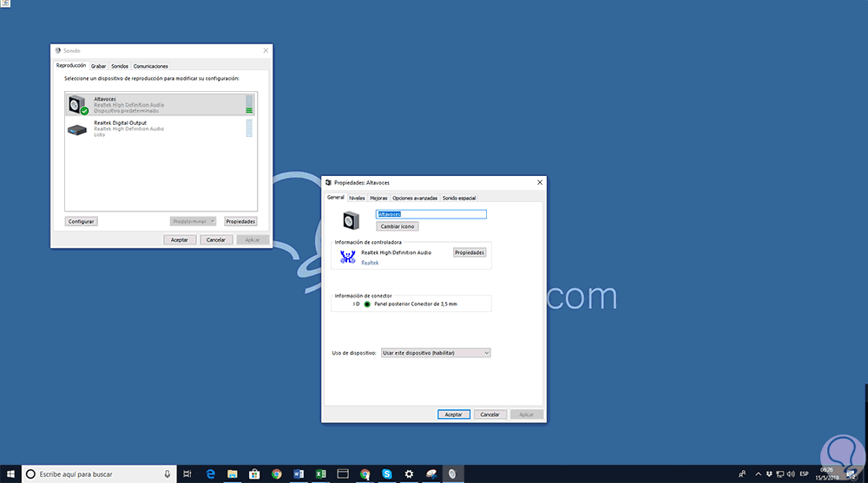Switch to the Grabar tab in Sonido
The height and width of the screenshot is (483, 868).
(x=99, y=66)
